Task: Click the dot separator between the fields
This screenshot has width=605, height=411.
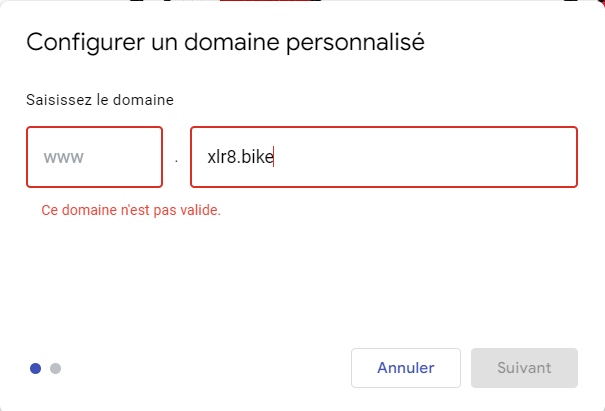Action: pyautogui.click(x=176, y=159)
